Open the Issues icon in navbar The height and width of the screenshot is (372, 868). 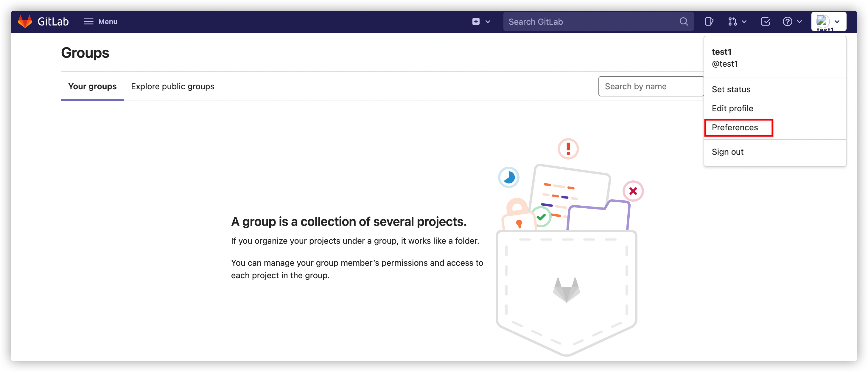click(x=709, y=21)
